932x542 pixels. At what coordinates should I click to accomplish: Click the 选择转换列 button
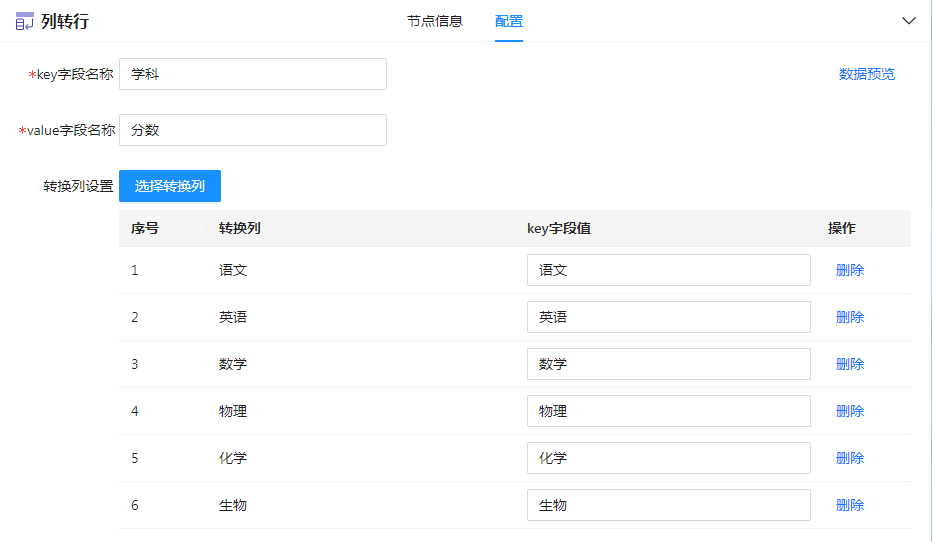(170, 186)
